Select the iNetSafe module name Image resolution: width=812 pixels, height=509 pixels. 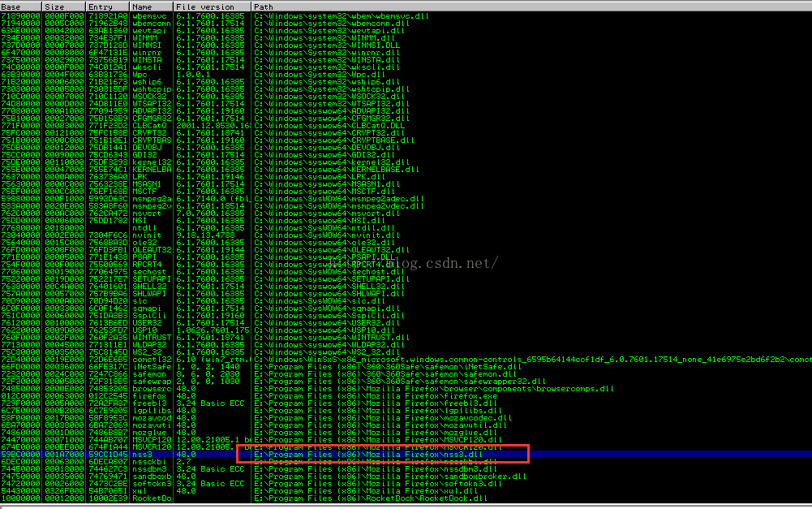tap(152, 366)
